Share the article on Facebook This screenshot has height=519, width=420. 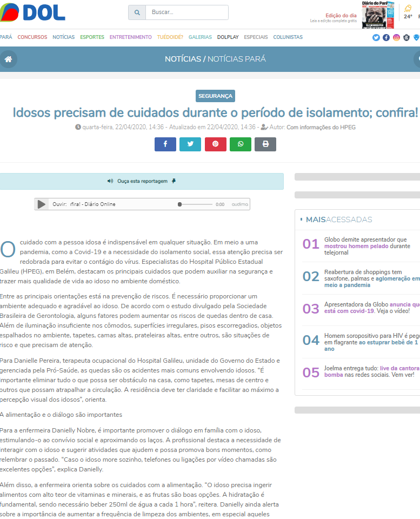165,144
